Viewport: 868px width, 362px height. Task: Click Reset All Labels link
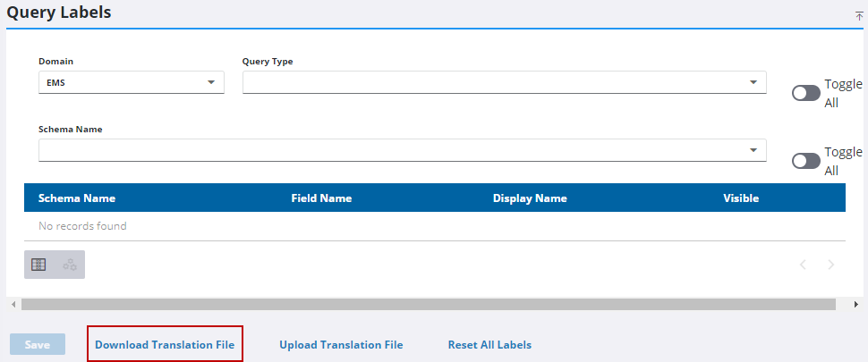pyautogui.click(x=489, y=345)
